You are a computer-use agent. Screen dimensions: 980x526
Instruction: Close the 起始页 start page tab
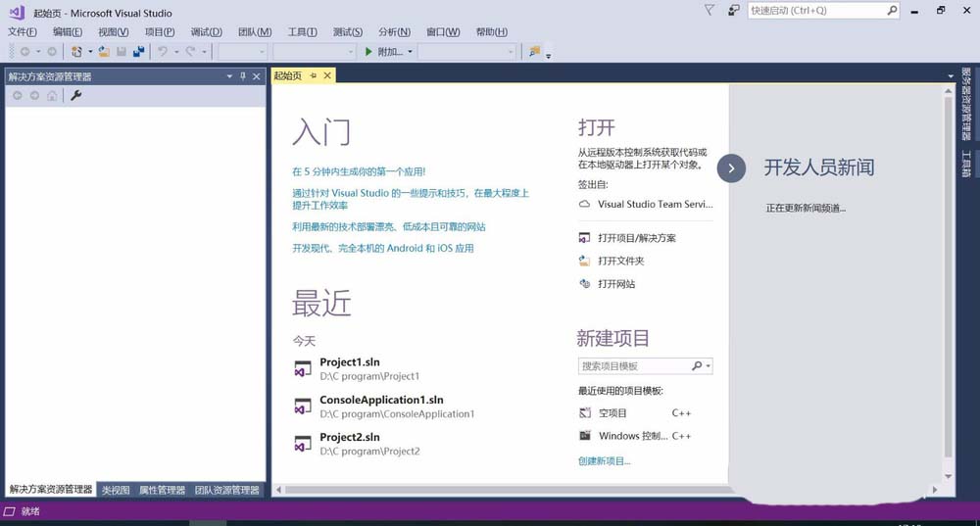coord(327,75)
